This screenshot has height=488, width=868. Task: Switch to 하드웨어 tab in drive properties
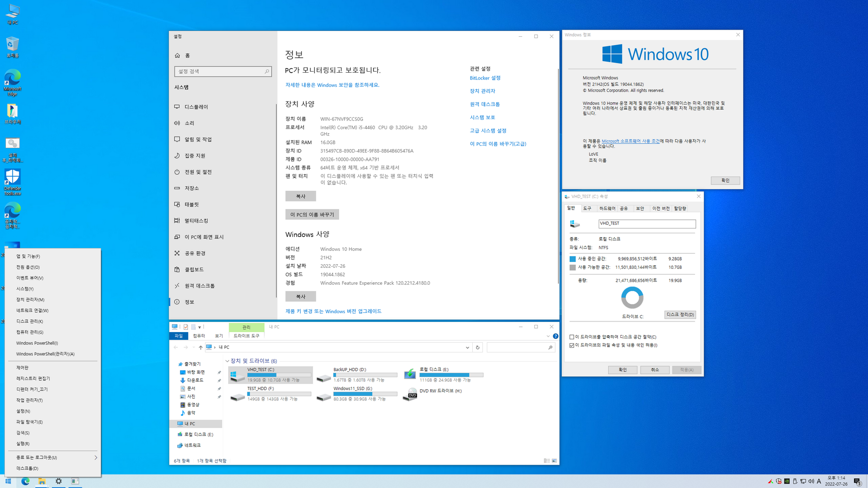[x=607, y=209]
